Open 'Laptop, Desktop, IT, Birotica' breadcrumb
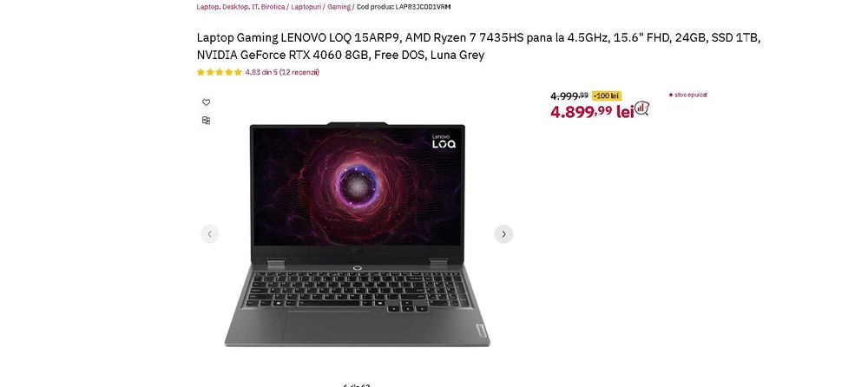The height and width of the screenshot is (387, 868). pyautogui.click(x=240, y=7)
